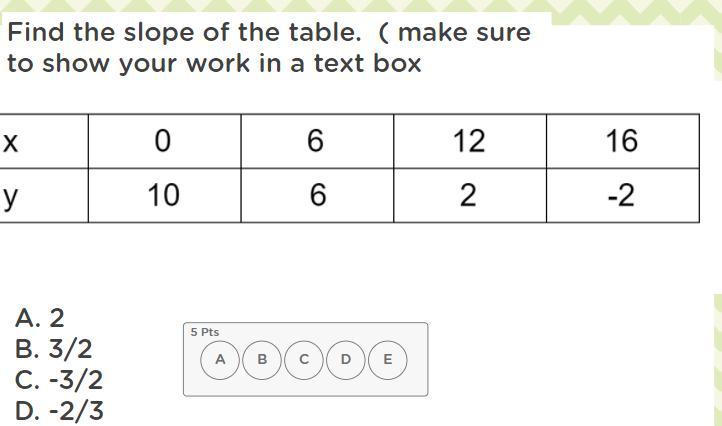
Task: Click table cell with x value 12
Action: coord(470,141)
